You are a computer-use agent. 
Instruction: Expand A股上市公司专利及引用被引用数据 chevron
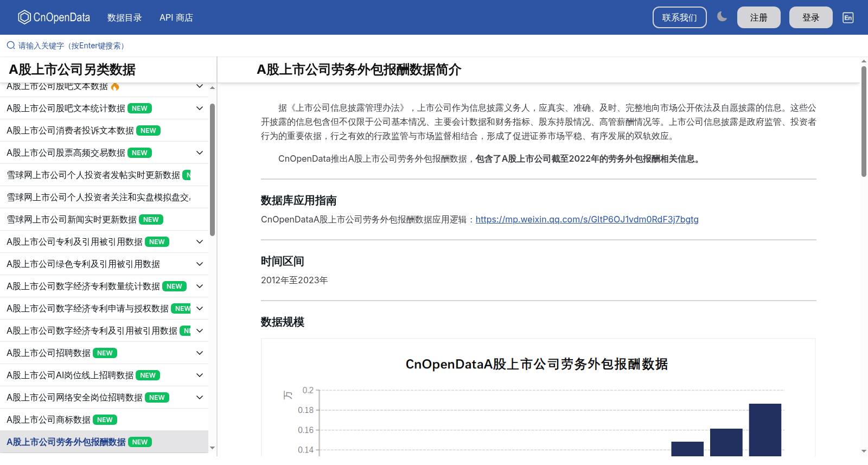pos(200,242)
